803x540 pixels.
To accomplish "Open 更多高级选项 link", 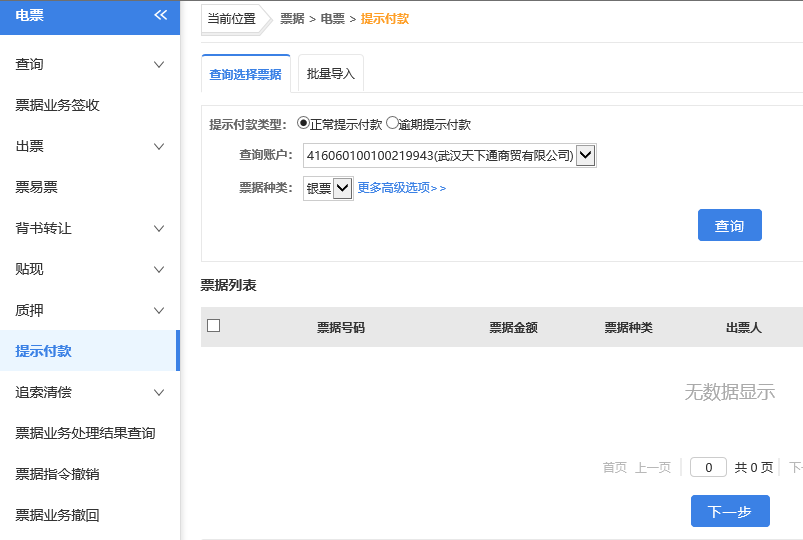I will click(x=401, y=188).
